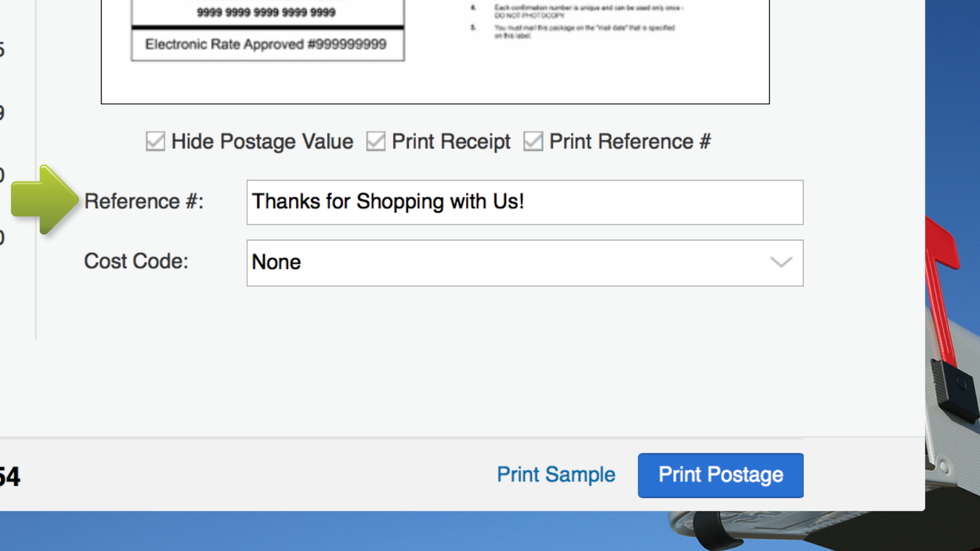The image size is (980, 551).
Task: Toggle the Hide Postage Value checkbox
Action: tap(155, 141)
